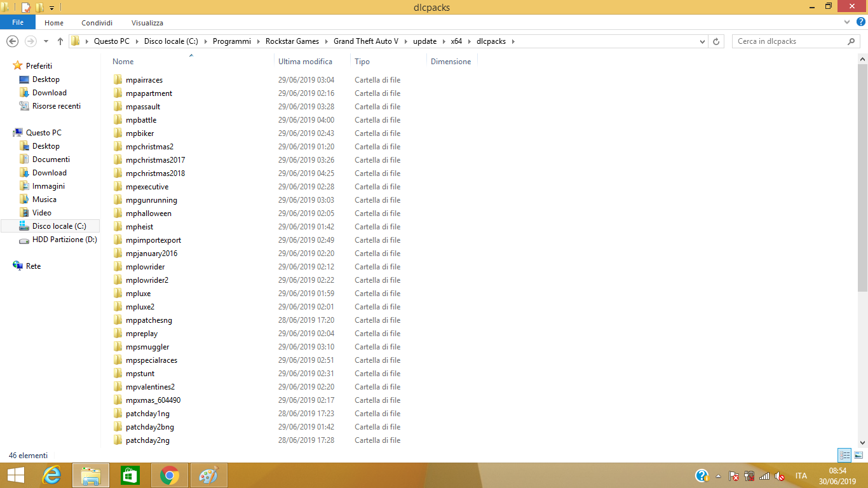Select 'Programmi' breadcrumb
Viewport: 868px width, 488px height.
pyautogui.click(x=232, y=41)
